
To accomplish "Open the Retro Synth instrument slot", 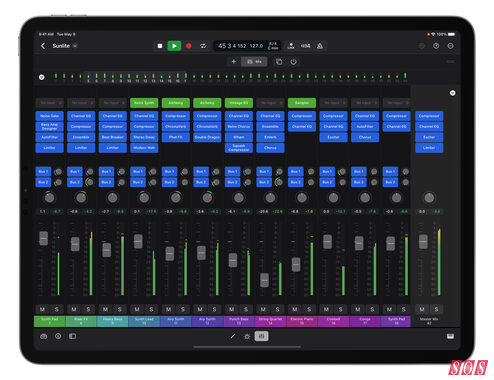I will click(x=144, y=103).
